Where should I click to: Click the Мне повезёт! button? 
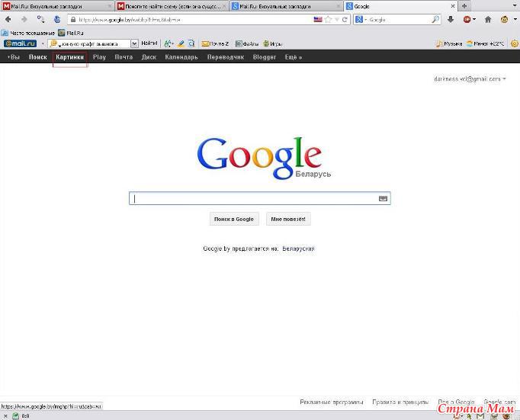pyautogui.click(x=288, y=219)
